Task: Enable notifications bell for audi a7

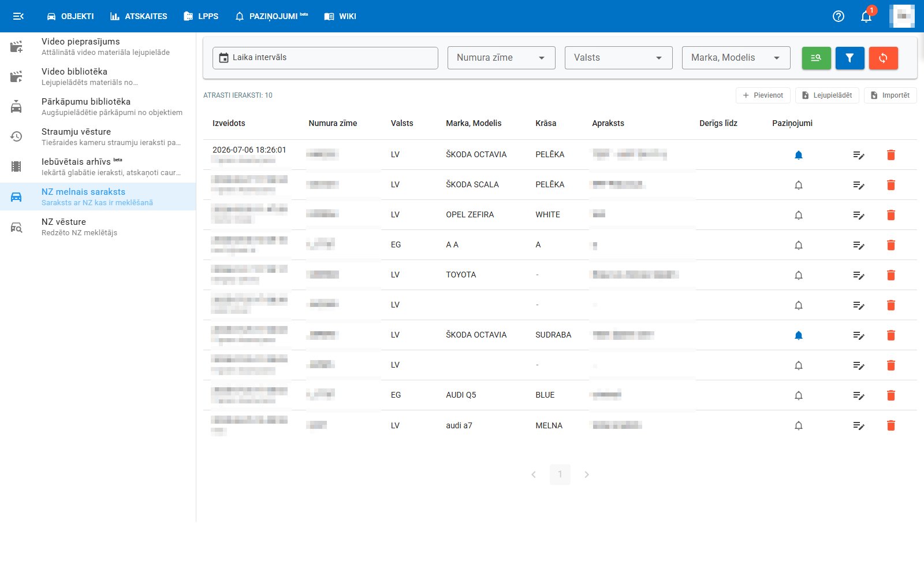Action: coord(799,425)
